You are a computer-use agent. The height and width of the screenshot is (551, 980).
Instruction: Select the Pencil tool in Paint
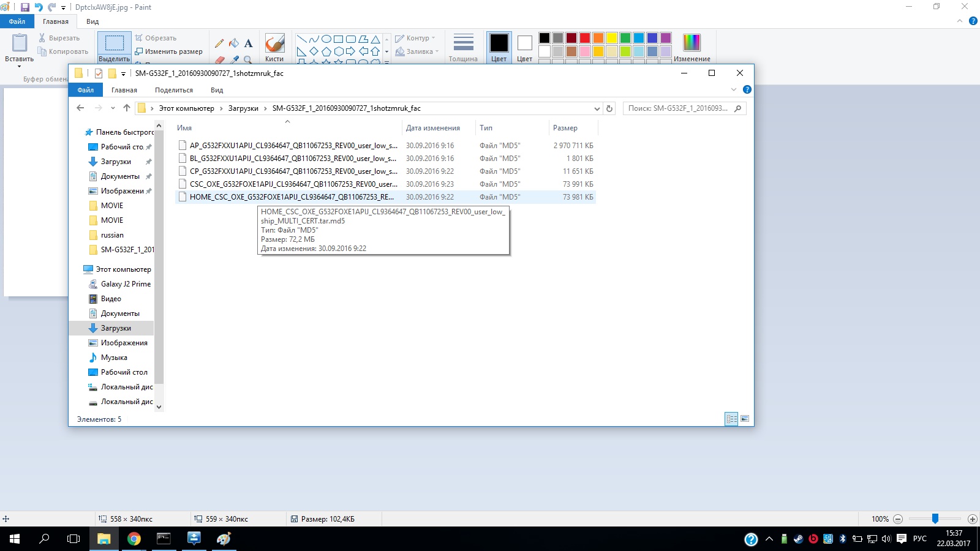tap(219, 43)
